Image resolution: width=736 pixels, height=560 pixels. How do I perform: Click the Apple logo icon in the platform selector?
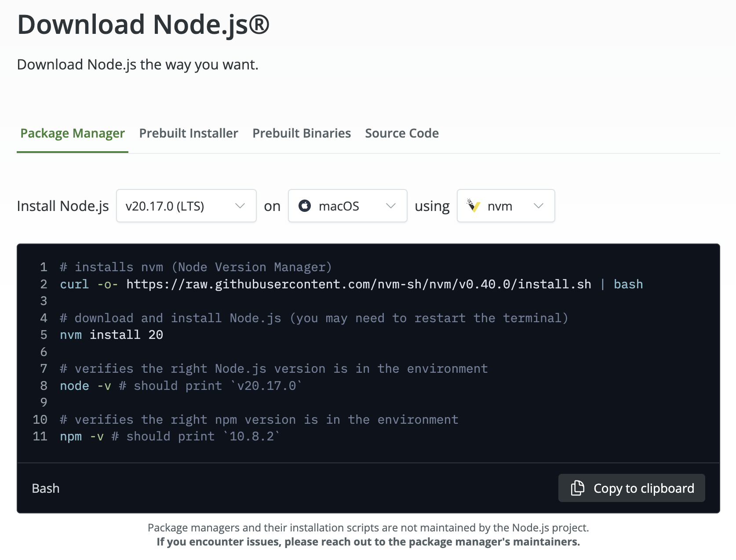(305, 206)
